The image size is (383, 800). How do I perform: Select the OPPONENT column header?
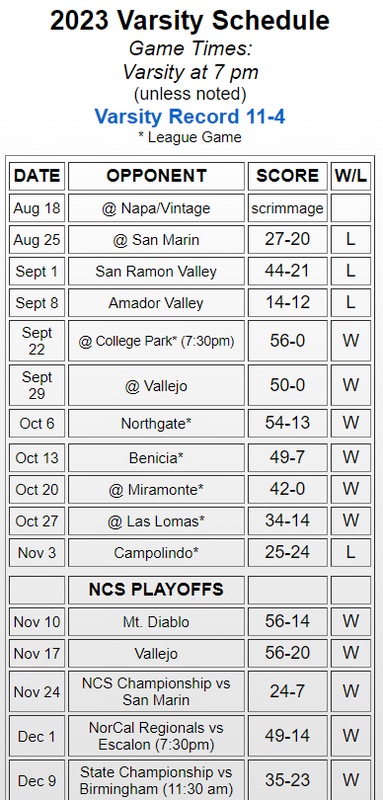click(x=157, y=176)
